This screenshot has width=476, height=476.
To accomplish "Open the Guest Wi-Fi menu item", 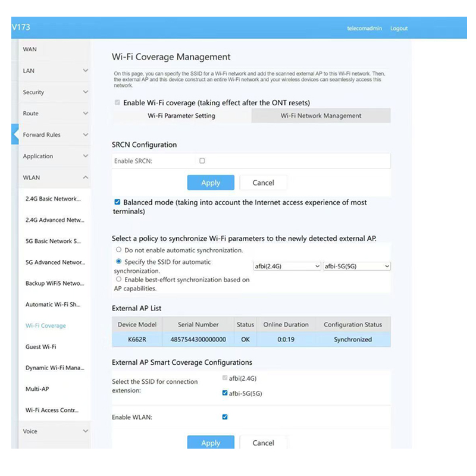I will pos(41,347).
